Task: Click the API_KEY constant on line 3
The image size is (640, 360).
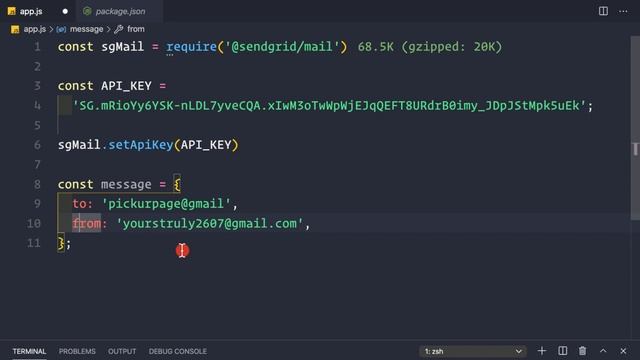Action: point(126,86)
